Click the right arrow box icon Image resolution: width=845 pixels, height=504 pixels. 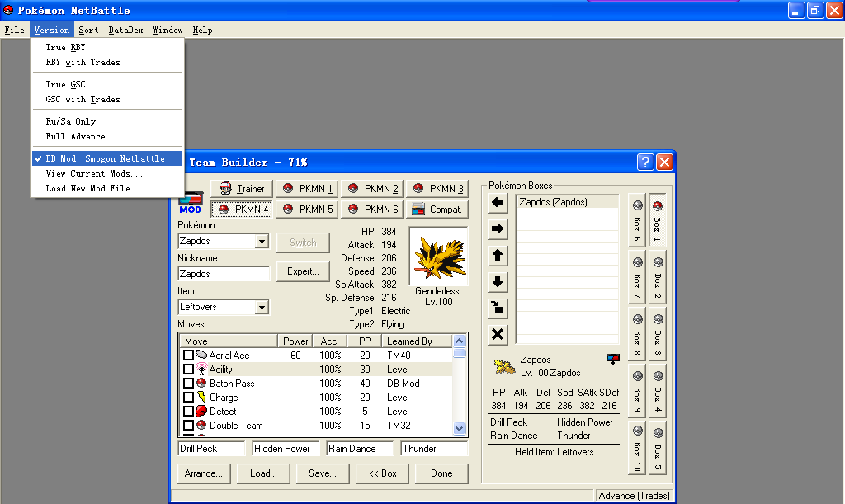point(498,228)
